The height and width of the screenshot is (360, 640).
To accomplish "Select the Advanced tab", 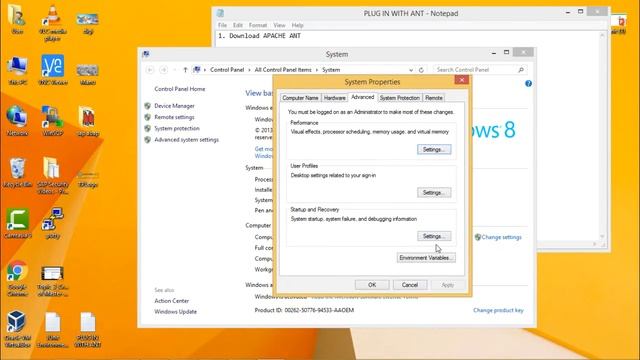I will pyautogui.click(x=362, y=97).
